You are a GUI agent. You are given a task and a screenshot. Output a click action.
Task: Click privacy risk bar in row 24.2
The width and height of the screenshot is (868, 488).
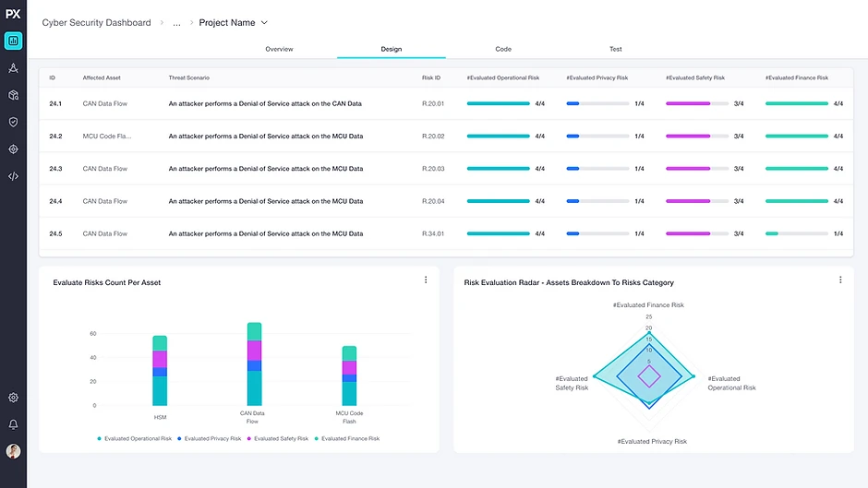[x=597, y=137]
